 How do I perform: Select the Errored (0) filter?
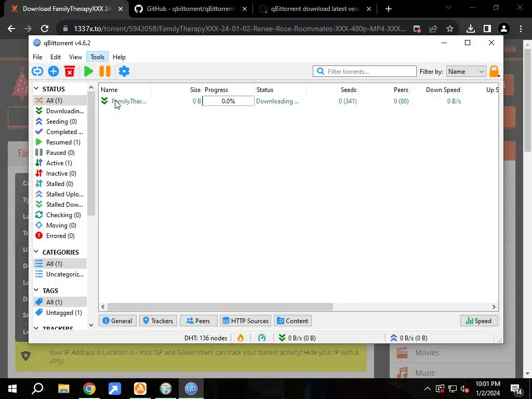[60, 236]
